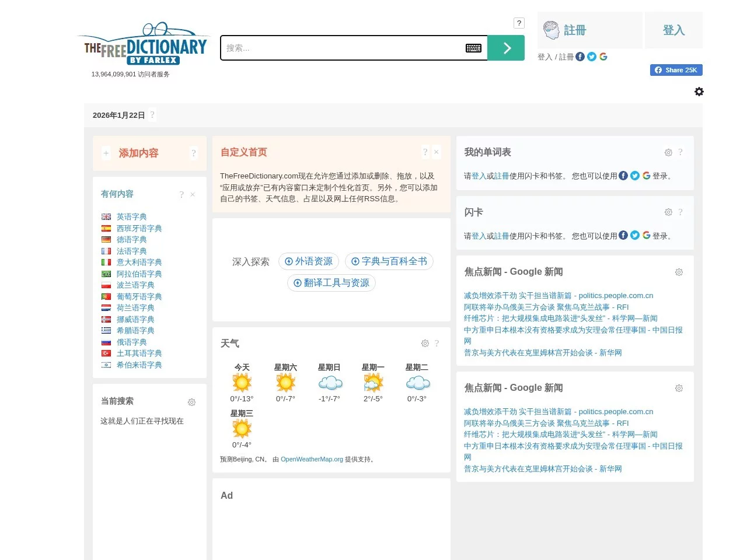The height and width of the screenshot is (560, 747).
Task: Open the virtual keyboard in search box
Action: [x=473, y=48]
